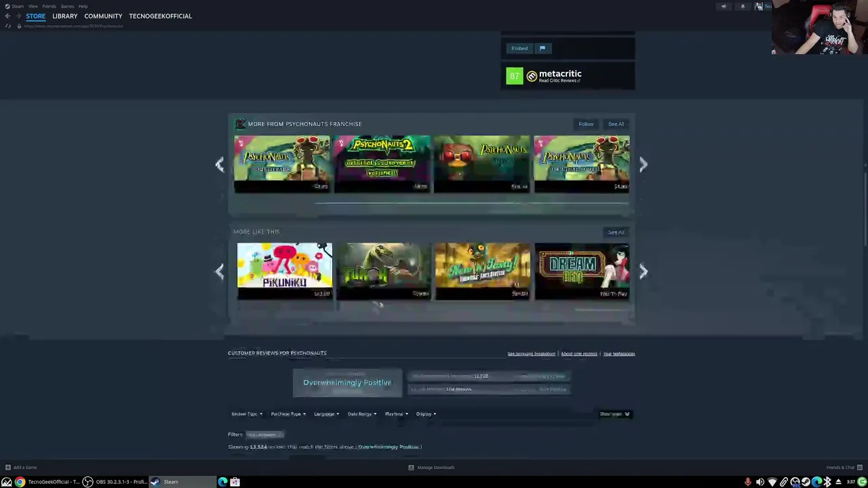Click the report flag icon next to Embed

542,48
